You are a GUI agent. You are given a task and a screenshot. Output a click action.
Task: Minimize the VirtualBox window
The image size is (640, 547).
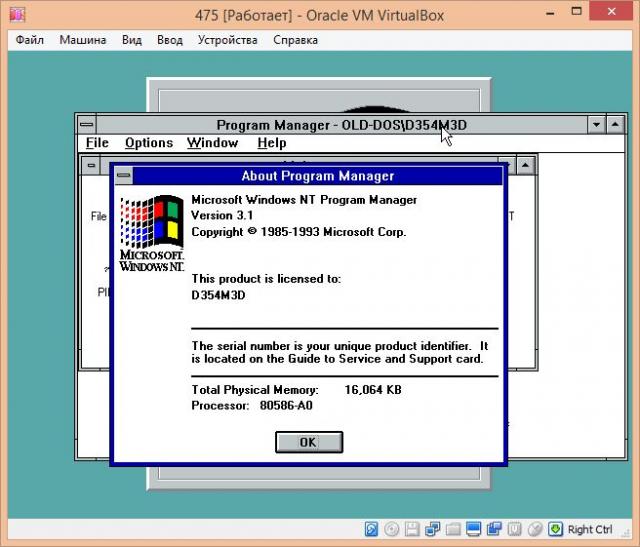(x=550, y=12)
